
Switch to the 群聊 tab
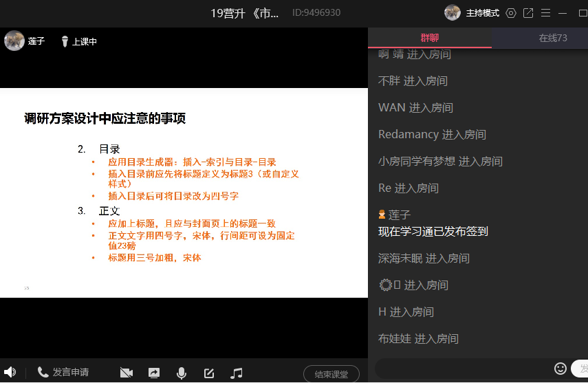[430, 38]
